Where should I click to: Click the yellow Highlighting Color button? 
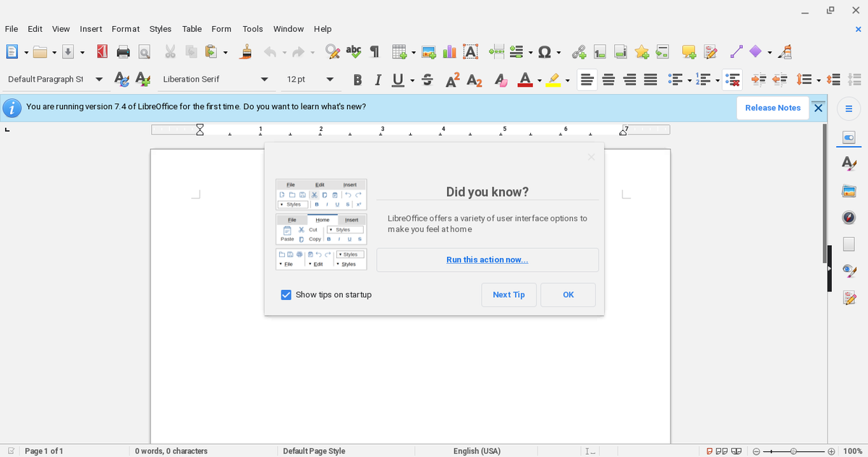point(553,80)
